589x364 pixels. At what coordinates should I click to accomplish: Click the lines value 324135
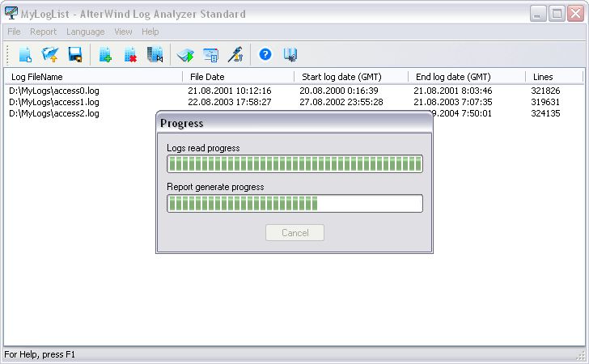(545, 113)
